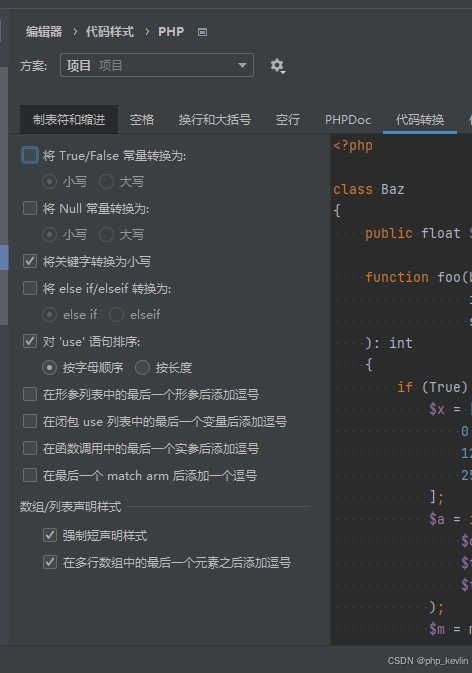Uncheck 强制短声明样式

(50, 535)
